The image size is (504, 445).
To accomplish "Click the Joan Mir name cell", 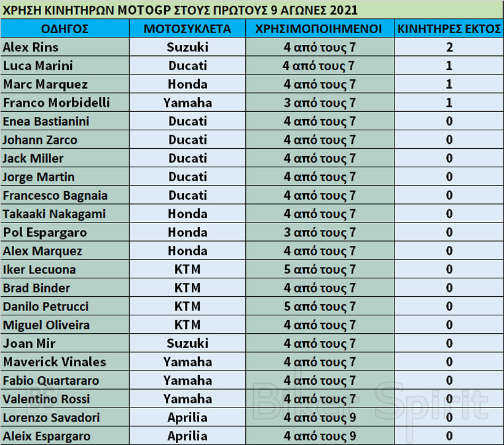I will tap(65, 343).
